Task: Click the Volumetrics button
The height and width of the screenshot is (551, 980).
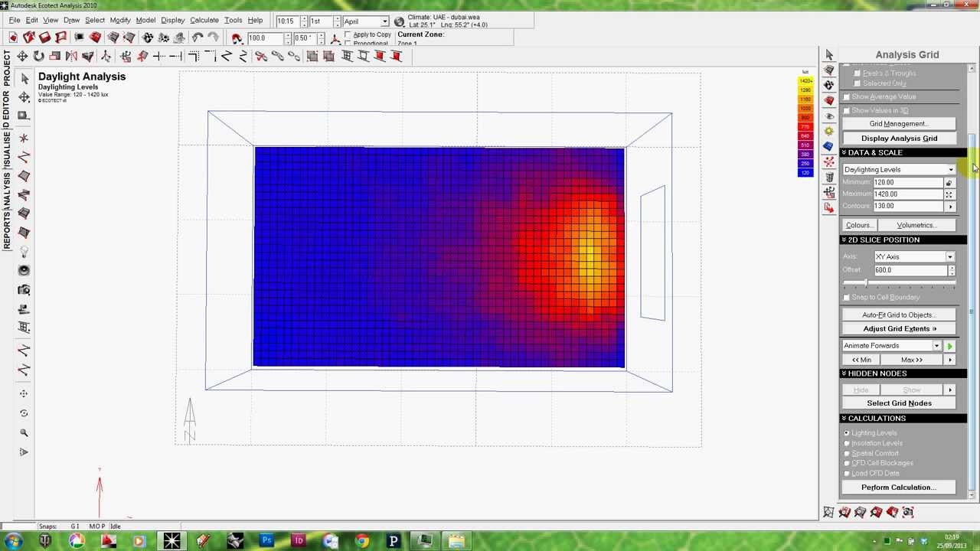Action: (x=916, y=226)
